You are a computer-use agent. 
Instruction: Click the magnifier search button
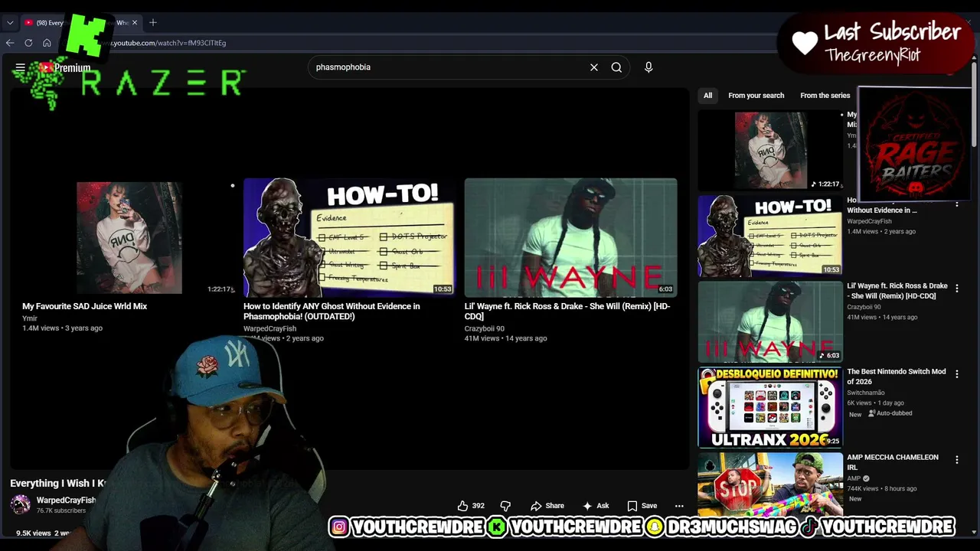(616, 67)
